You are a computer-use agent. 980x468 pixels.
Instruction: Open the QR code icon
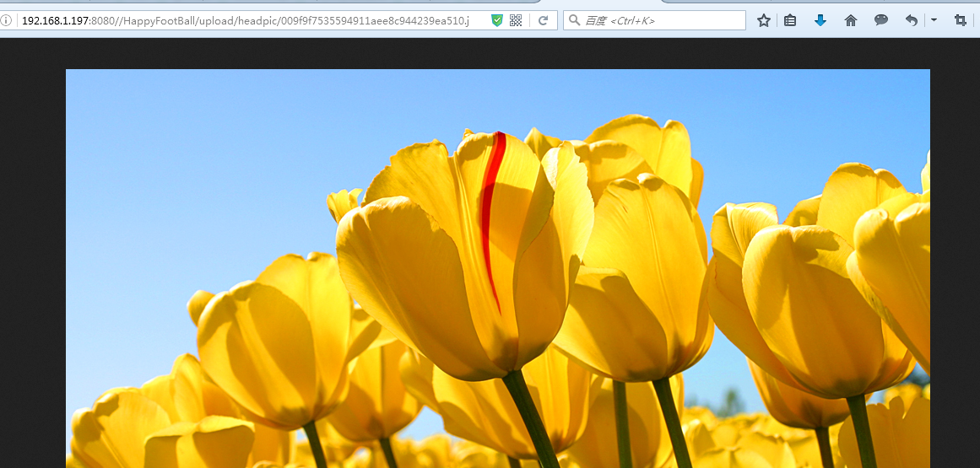click(x=516, y=20)
